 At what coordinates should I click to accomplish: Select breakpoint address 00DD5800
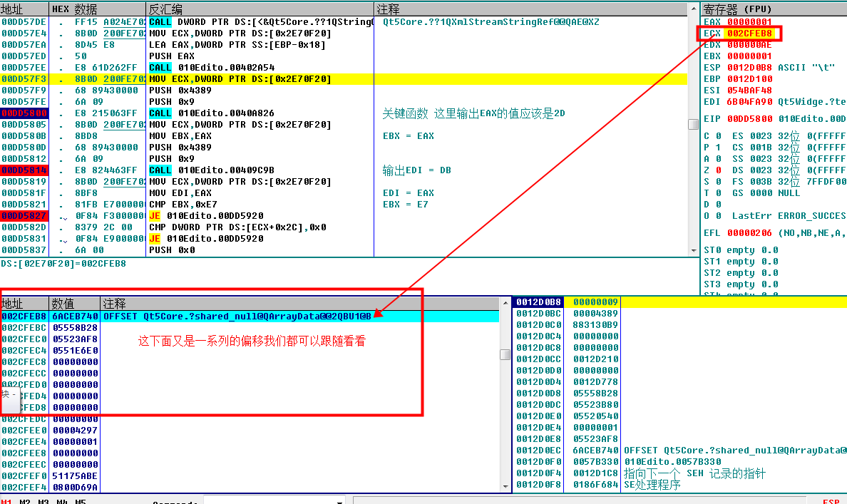(x=24, y=113)
